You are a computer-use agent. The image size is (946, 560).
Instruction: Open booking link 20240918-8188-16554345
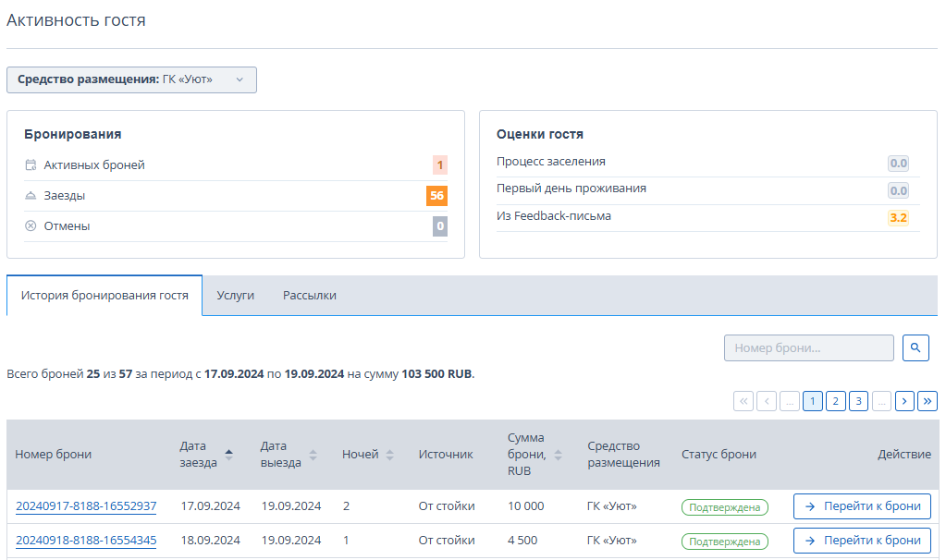tap(86, 541)
